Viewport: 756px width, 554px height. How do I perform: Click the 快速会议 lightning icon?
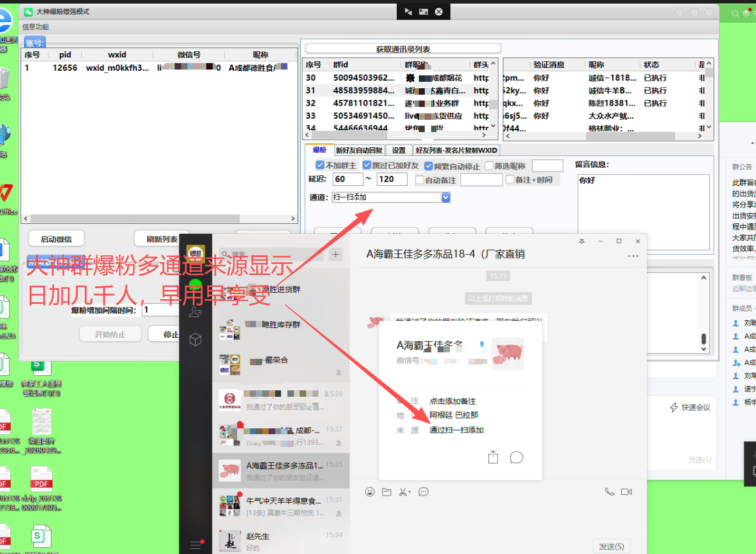click(x=674, y=407)
